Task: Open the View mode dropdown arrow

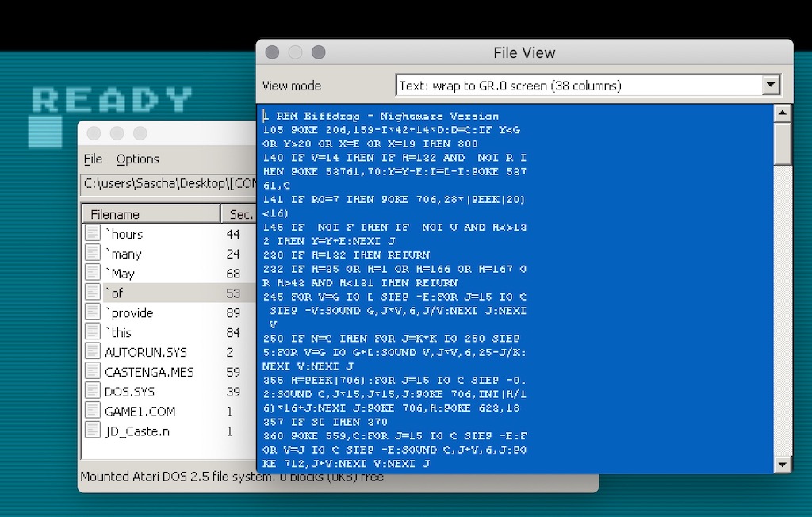Action: pyautogui.click(x=771, y=86)
